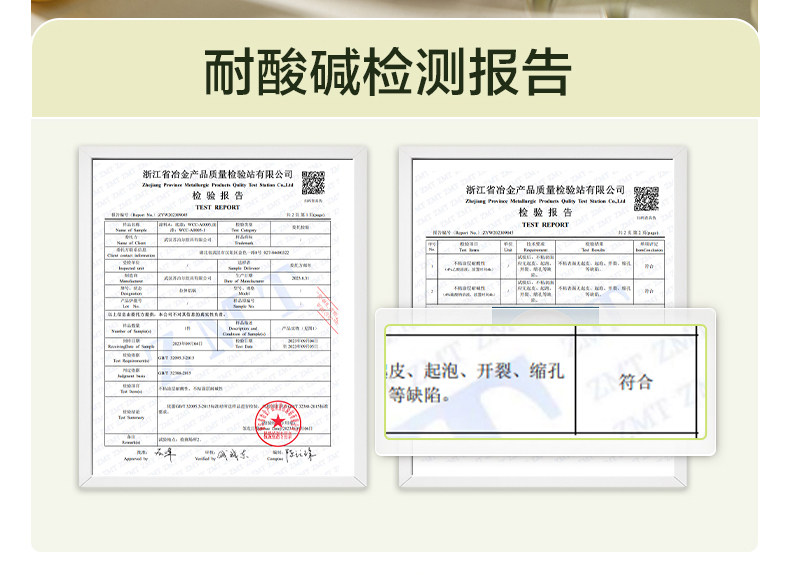Viewport: 790px width, 575px height.
Task: Click the magnified text 皮、起泡、开裂、缩孔
Action: click(476, 371)
